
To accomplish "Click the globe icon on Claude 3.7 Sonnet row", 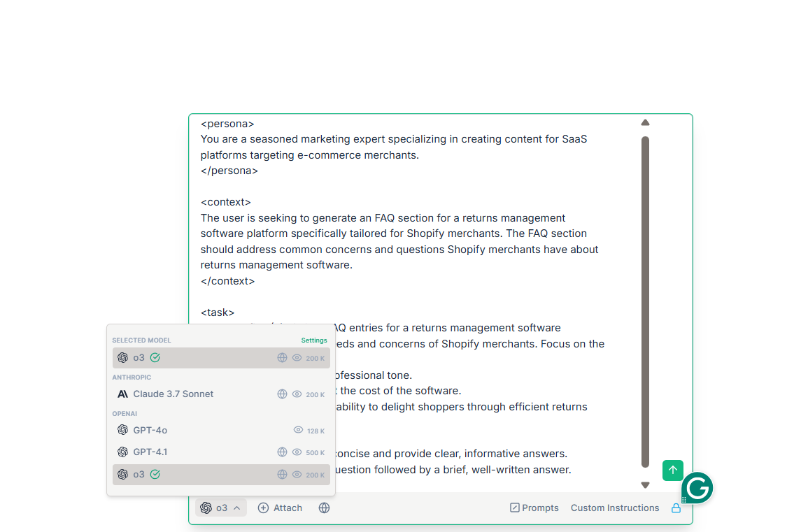I will (x=282, y=394).
